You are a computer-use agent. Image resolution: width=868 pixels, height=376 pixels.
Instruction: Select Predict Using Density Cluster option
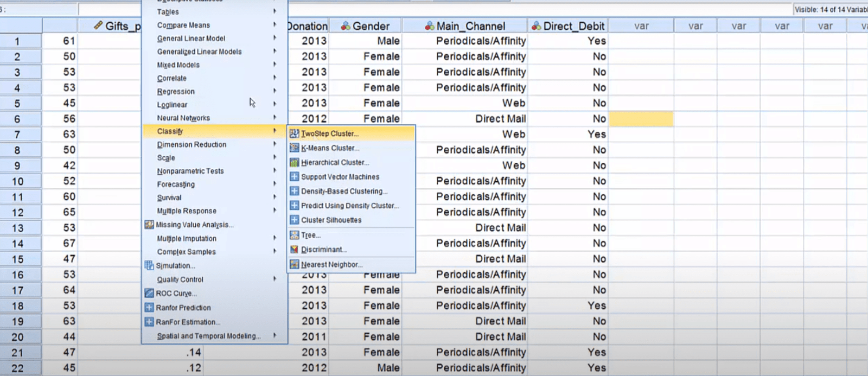(x=349, y=206)
